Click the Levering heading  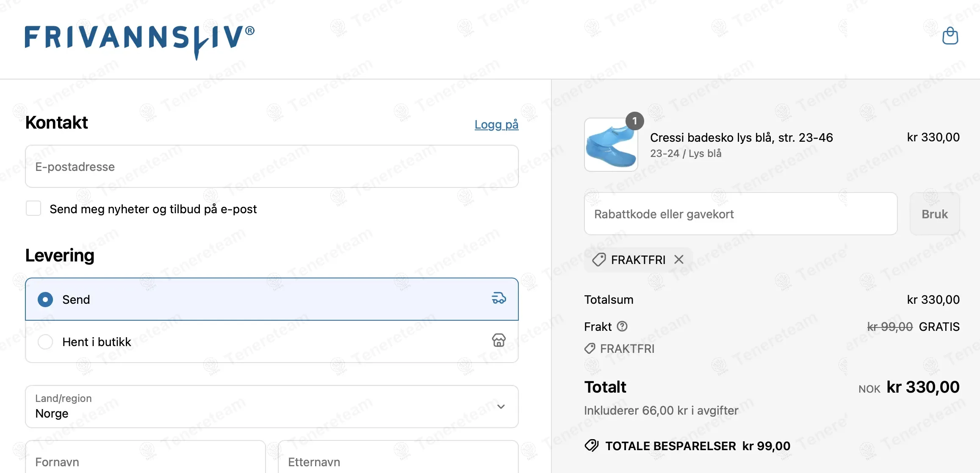60,256
